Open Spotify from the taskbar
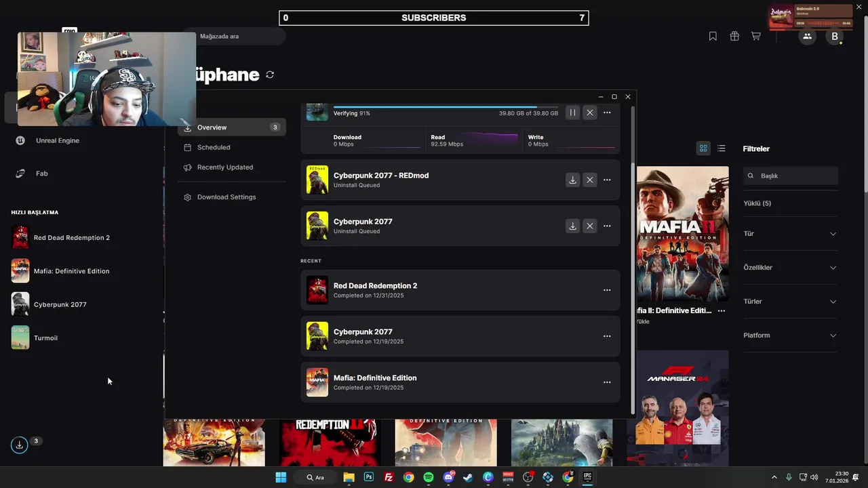 click(x=429, y=477)
